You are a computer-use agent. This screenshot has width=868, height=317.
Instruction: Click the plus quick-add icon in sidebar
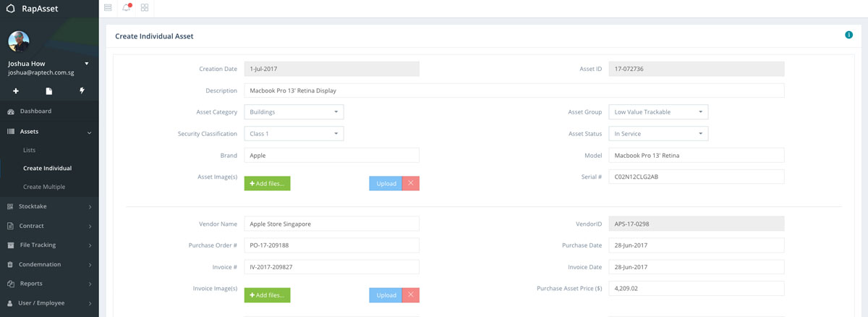click(x=16, y=91)
